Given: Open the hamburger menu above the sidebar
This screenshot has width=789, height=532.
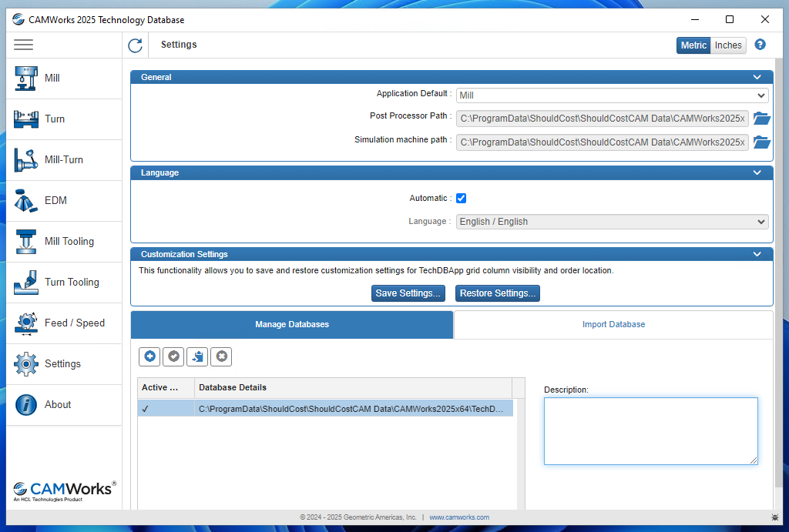Looking at the screenshot, I should [23, 45].
